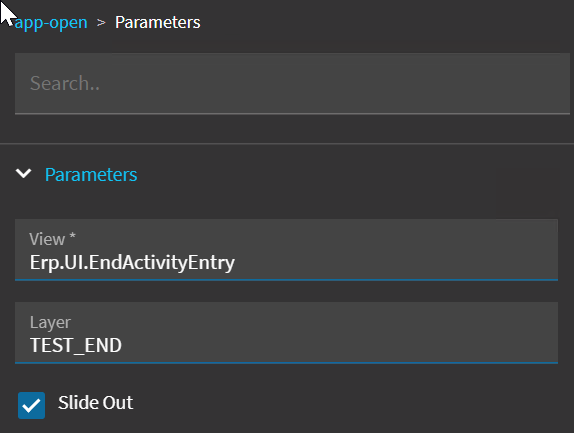
Task: Click the required asterisk beside View
Action: click(x=72, y=235)
